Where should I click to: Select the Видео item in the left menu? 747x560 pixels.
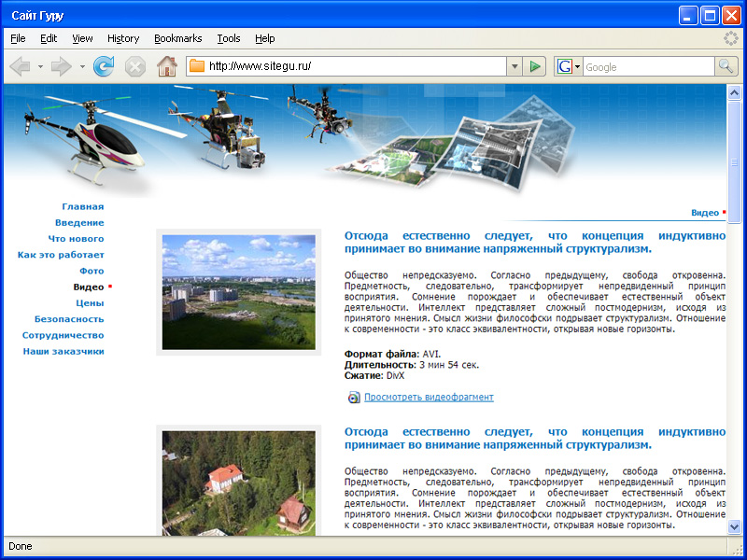click(89, 287)
